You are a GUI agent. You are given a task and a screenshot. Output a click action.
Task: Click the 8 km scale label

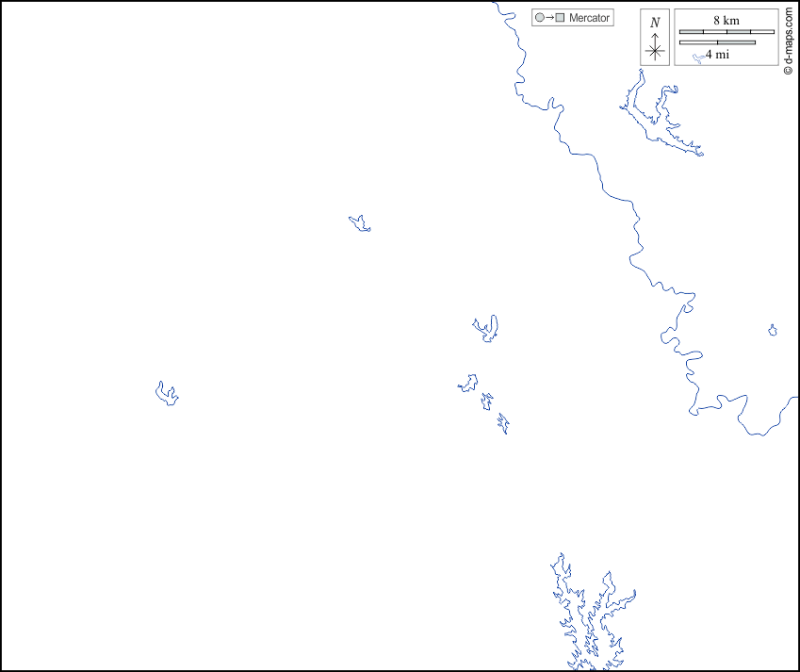tap(727, 21)
